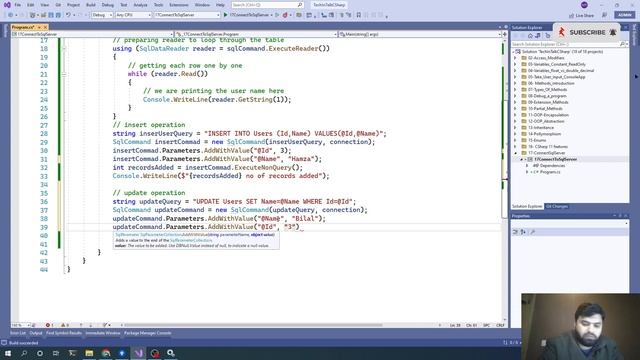Open the Debug configuration dropdown

[x=102, y=15]
